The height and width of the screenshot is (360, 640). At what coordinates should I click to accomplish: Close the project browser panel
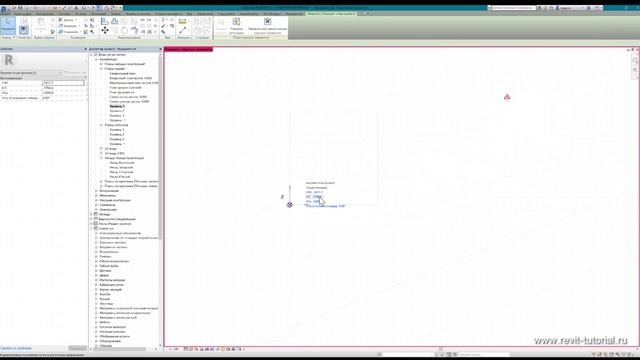tap(160, 49)
